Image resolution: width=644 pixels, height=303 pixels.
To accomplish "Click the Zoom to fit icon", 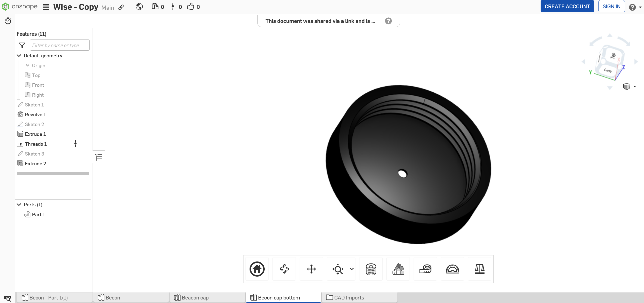I will point(338,269).
